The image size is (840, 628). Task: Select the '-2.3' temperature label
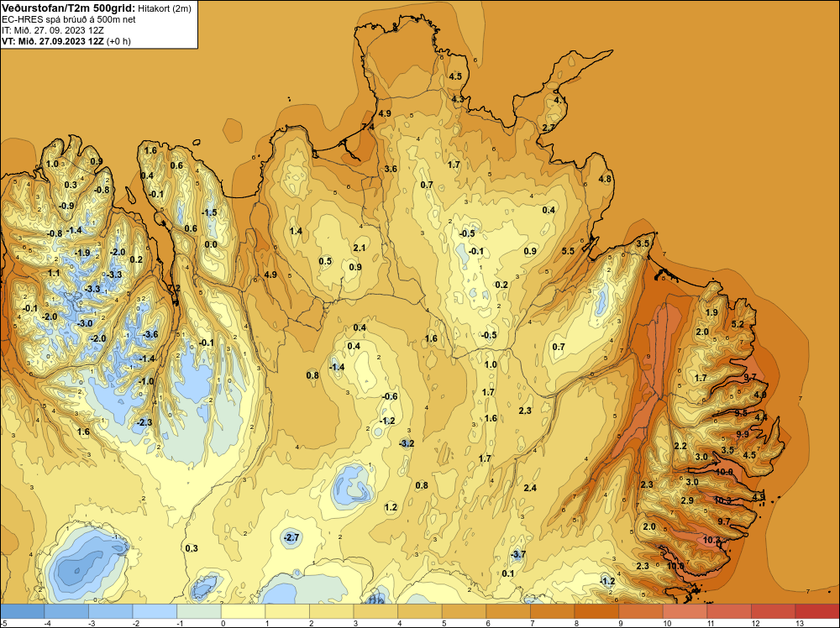tap(144, 422)
